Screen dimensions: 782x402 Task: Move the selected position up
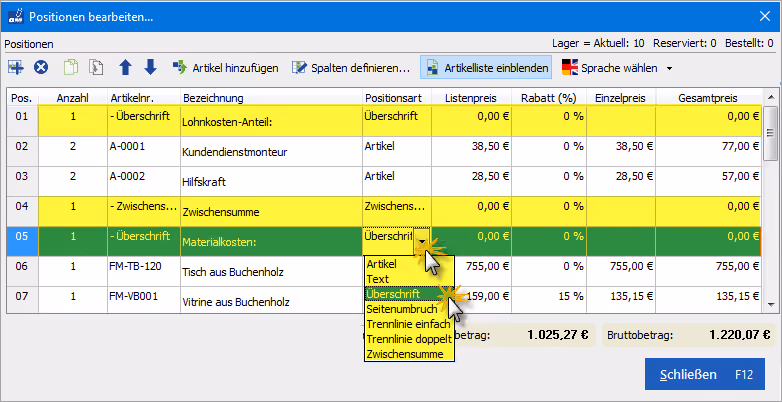(x=125, y=67)
